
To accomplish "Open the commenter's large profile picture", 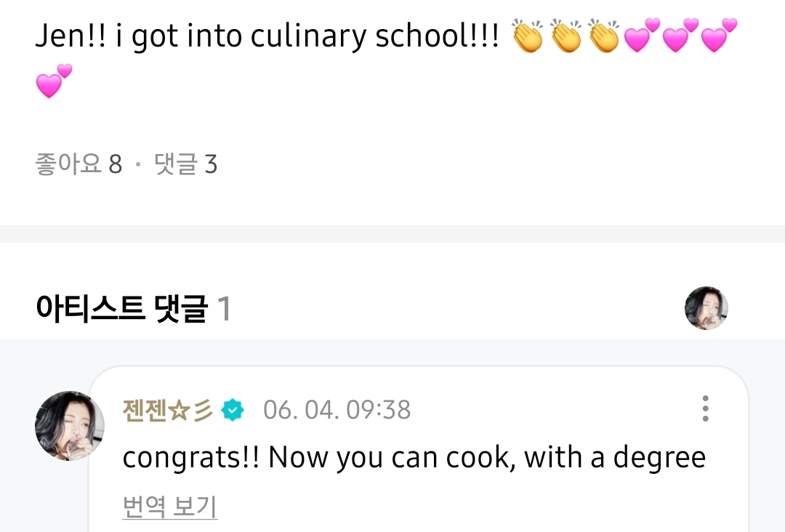I will point(70,426).
